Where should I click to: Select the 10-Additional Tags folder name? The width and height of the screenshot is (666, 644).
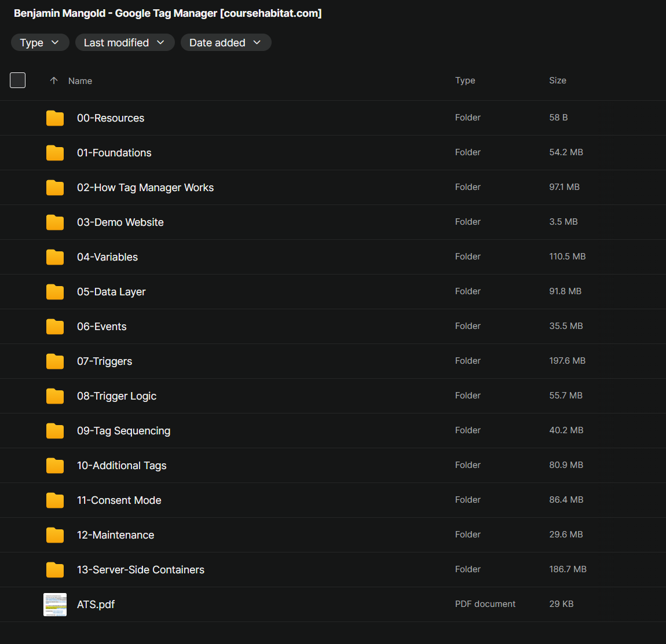pyautogui.click(x=122, y=466)
